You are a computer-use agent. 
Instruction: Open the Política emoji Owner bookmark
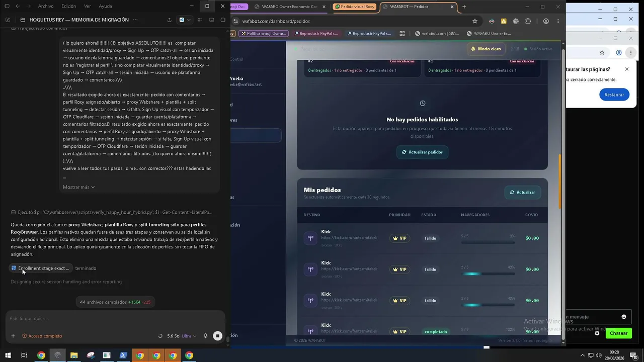[264, 34]
